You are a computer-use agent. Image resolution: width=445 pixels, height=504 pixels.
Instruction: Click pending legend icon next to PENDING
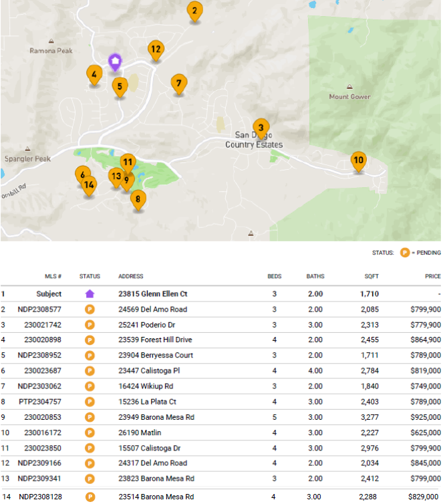405,253
